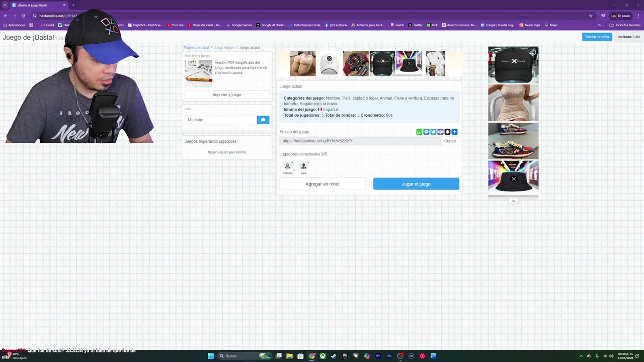The width and height of the screenshot is (644, 362).
Task: Close the Únete al juego Basta tab
Action: point(64,5)
